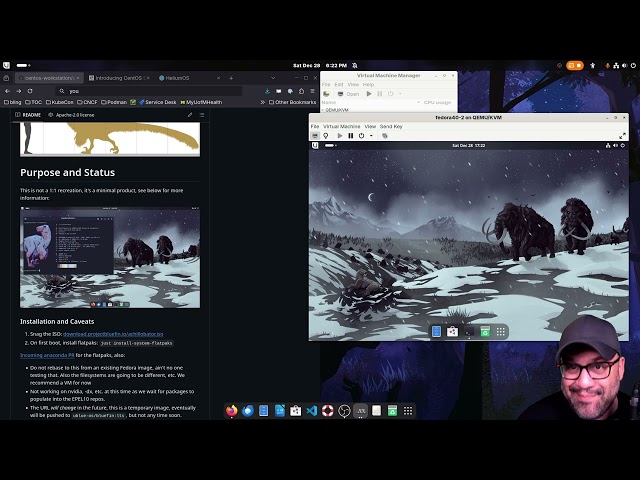Open VS Code from the host dock

pos(312,411)
